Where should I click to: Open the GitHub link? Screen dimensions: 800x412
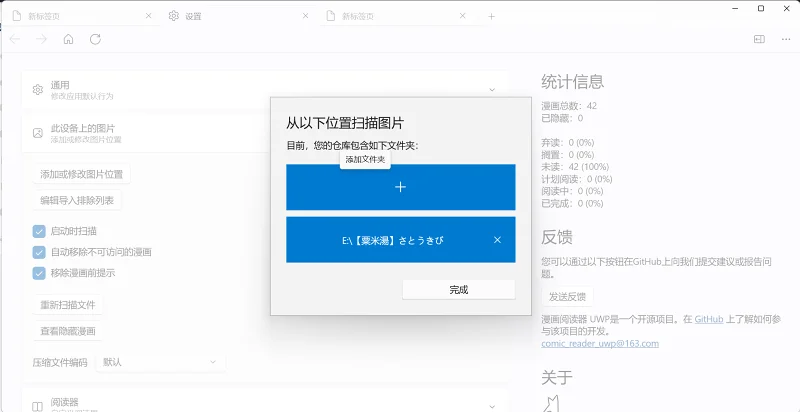(x=709, y=319)
